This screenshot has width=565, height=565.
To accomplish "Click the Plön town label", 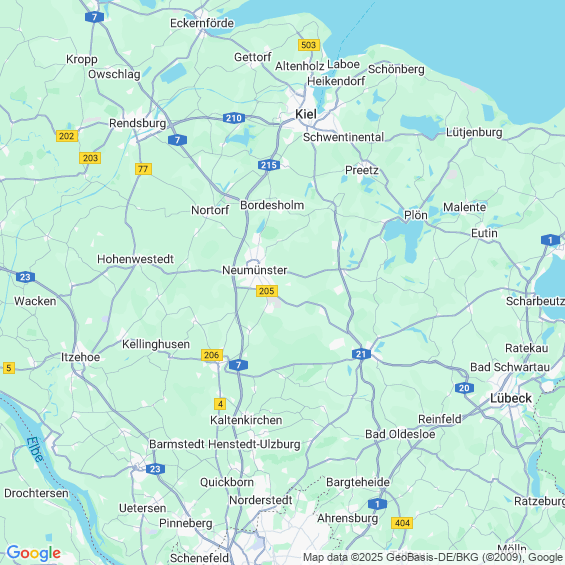I will (415, 215).
